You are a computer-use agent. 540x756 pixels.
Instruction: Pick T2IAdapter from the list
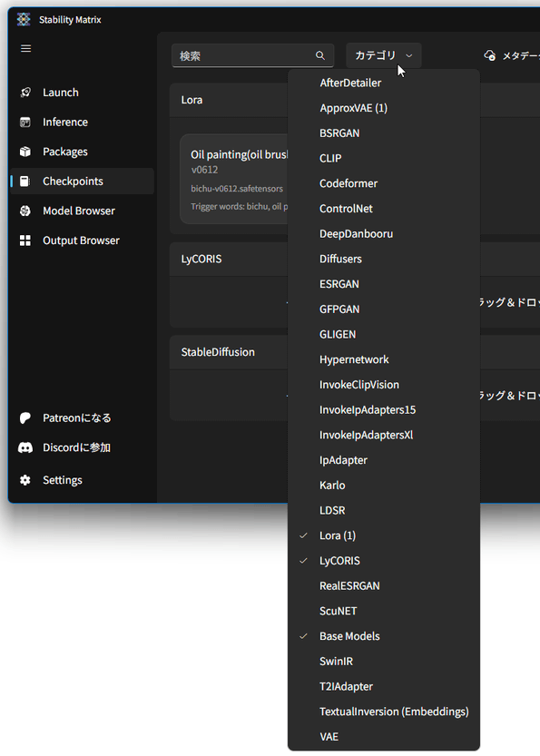pyautogui.click(x=384, y=686)
